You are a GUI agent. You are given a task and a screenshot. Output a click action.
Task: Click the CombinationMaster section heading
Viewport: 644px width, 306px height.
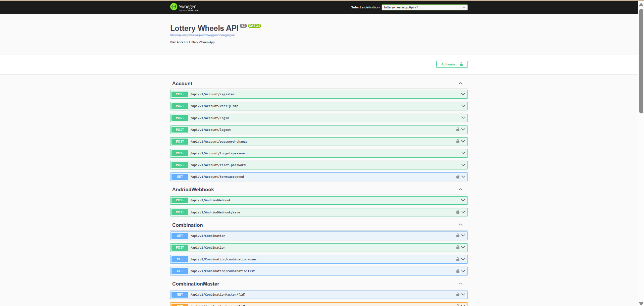click(196, 284)
